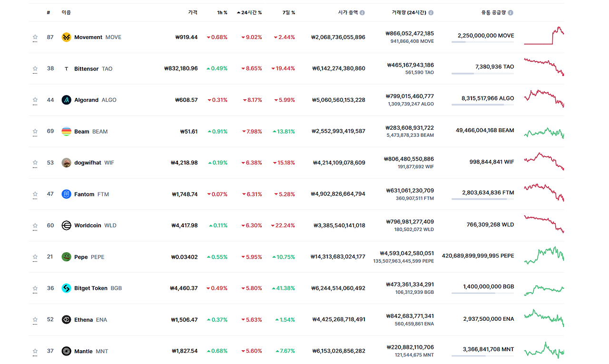Viewport: 609px width, 364px height.
Task: Toggle the watchlist star for Beam
Action: click(x=35, y=131)
